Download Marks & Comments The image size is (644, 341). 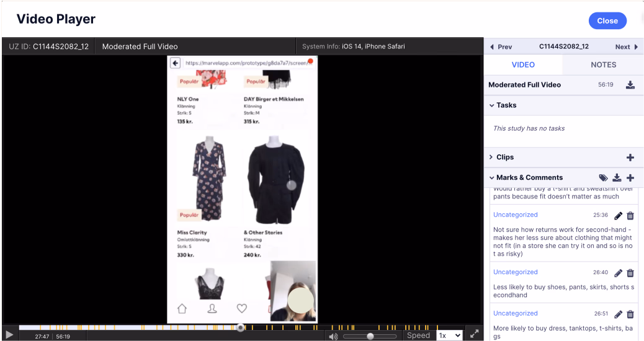(x=617, y=178)
